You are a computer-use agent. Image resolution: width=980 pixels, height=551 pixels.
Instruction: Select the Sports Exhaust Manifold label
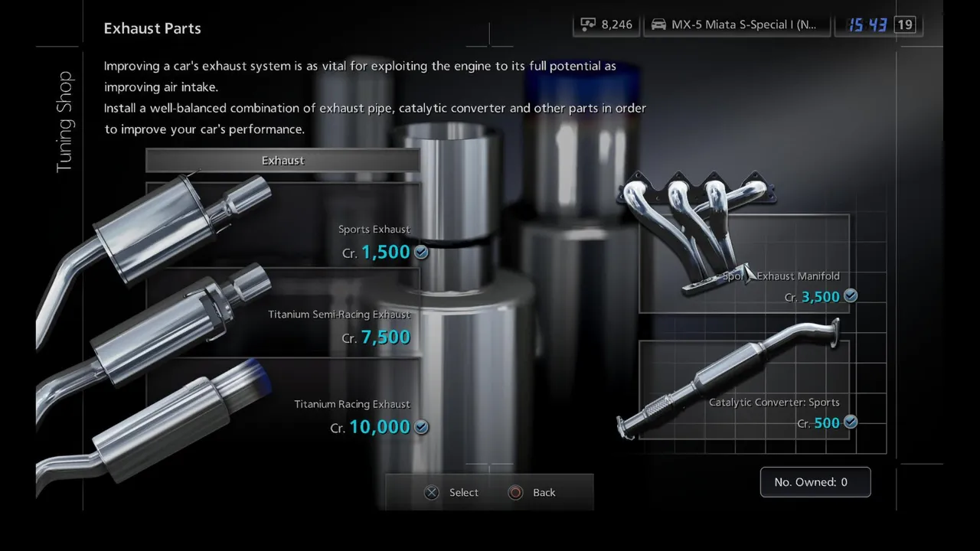click(781, 276)
